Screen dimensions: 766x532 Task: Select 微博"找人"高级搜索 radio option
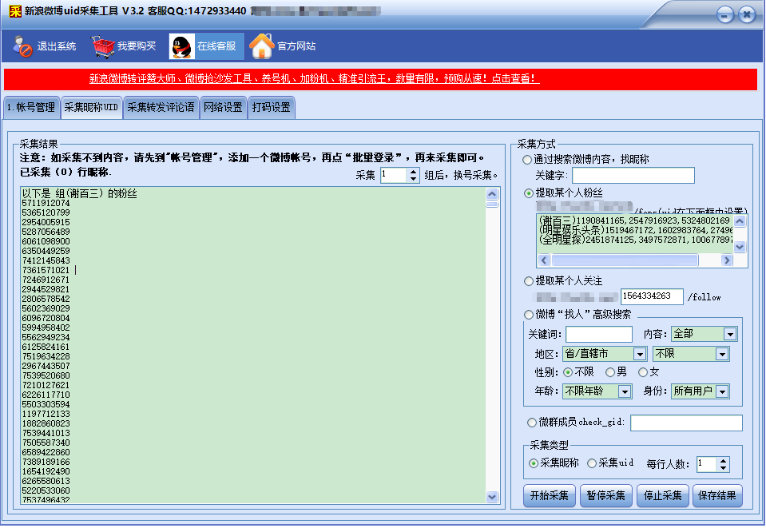point(528,315)
